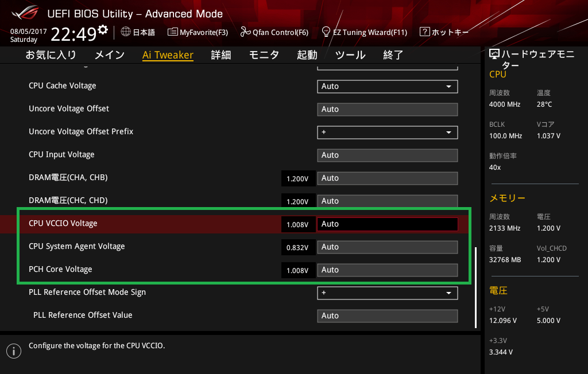Click the MyFavorite list icon
Viewport: 588px width, 374px height.
click(172, 32)
